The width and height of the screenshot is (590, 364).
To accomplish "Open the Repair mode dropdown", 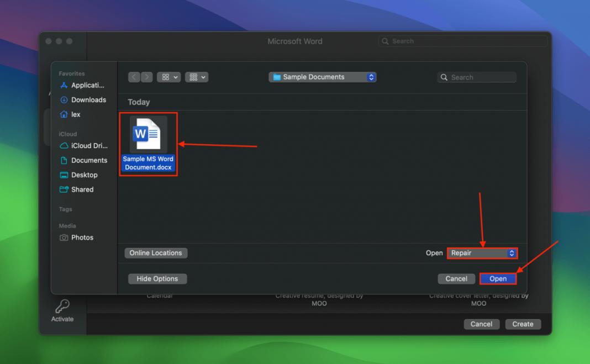I will (482, 253).
